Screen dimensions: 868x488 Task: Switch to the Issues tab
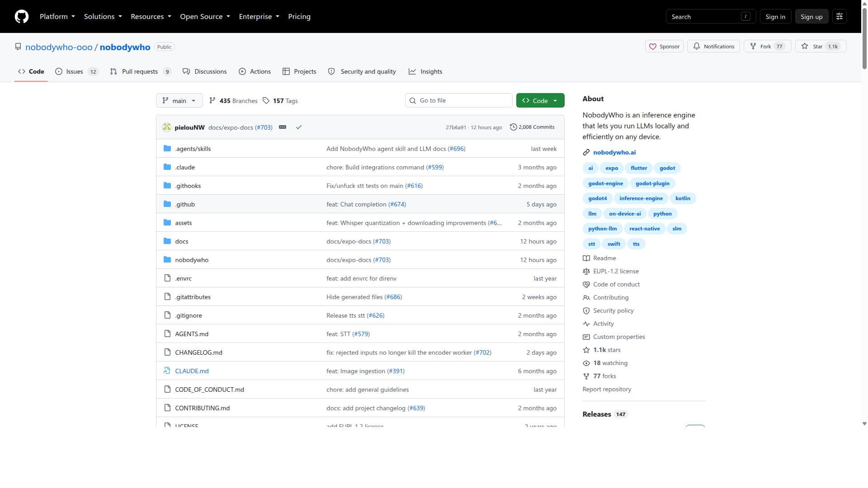pyautogui.click(x=76, y=71)
